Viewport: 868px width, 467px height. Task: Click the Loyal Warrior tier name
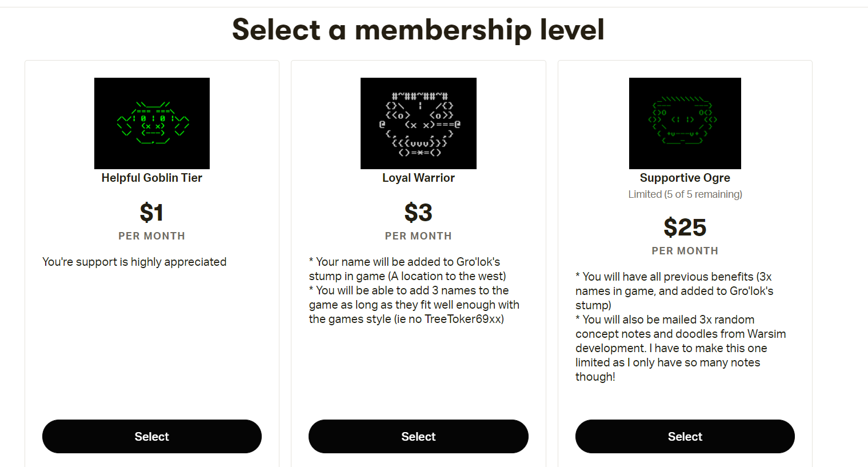[x=418, y=178]
